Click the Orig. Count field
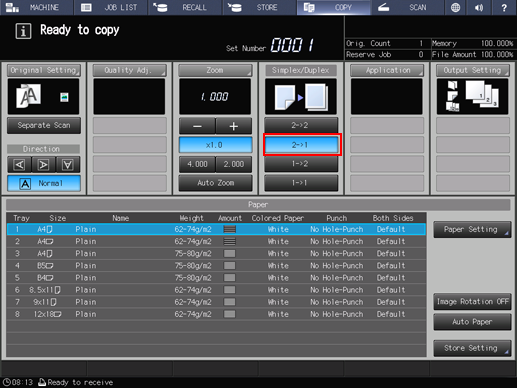The width and height of the screenshot is (517, 388). [388, 43]
